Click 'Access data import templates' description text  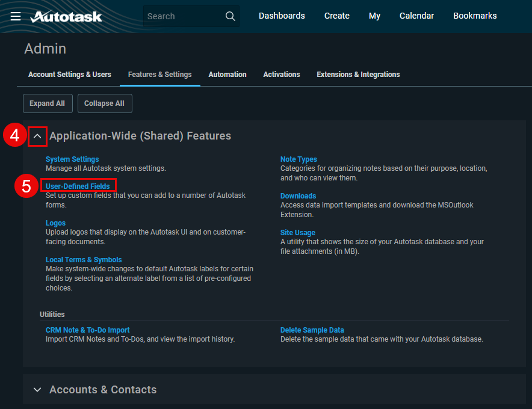[x=377, y=210]
